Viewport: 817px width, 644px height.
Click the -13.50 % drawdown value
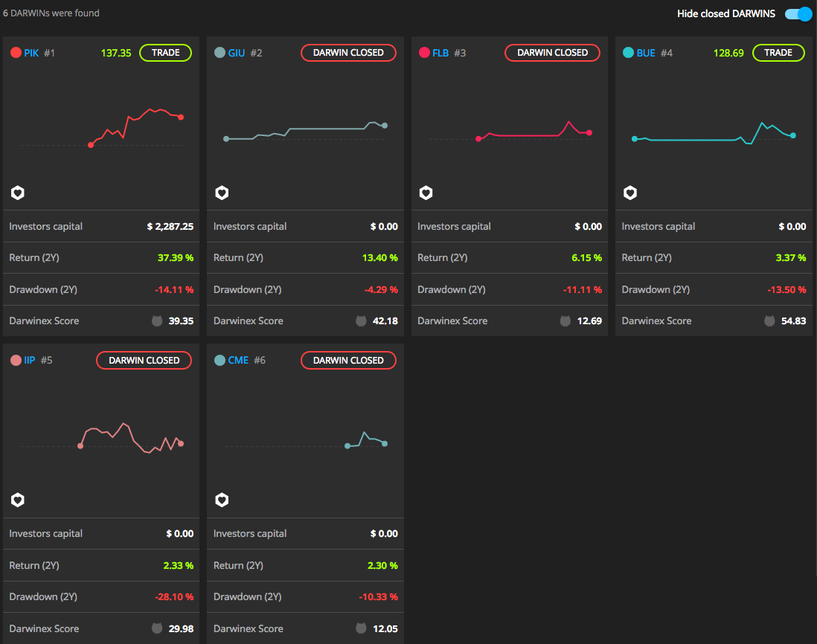[786, 289]
